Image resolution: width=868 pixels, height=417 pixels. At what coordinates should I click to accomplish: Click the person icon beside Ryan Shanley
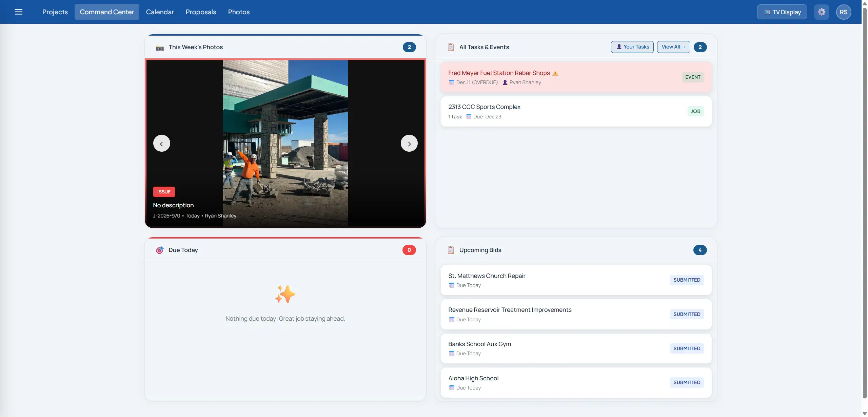pos(505,82)
